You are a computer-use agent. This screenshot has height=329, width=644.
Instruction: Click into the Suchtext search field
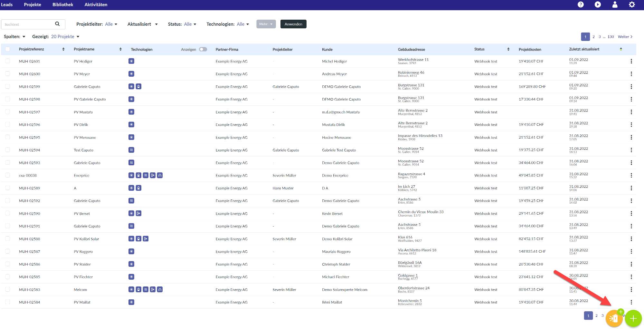pos(27,24)
